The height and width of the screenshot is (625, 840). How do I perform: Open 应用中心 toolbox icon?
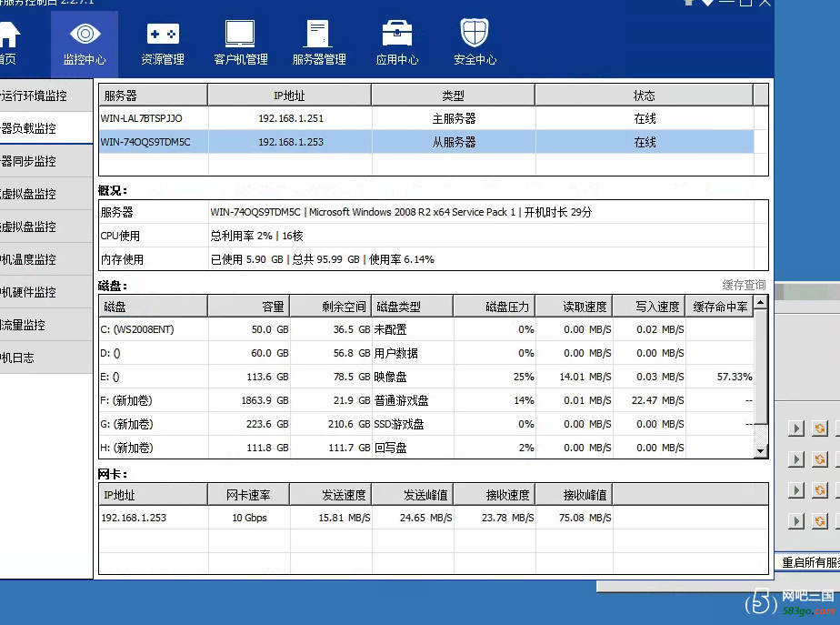397,35
